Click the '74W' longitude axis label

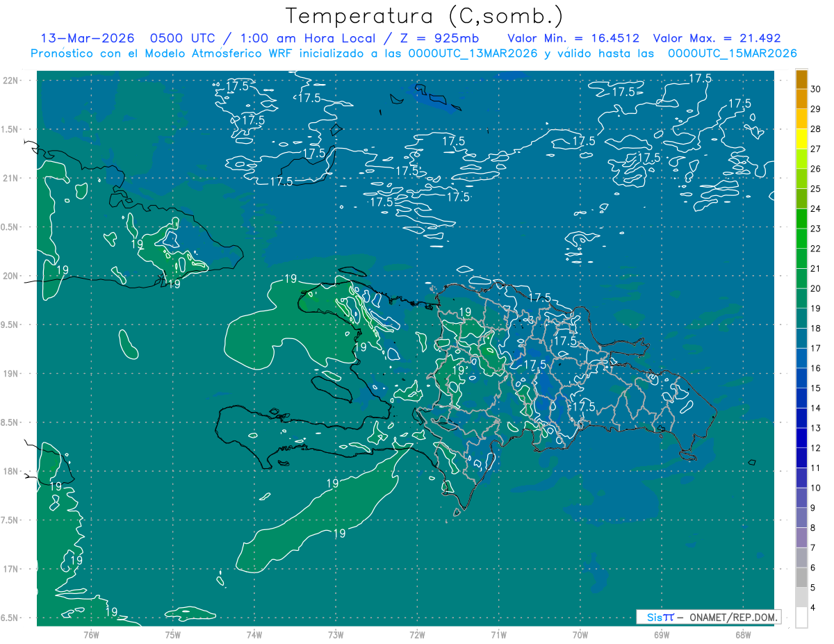pyautogui.click(x=254, y=635)
